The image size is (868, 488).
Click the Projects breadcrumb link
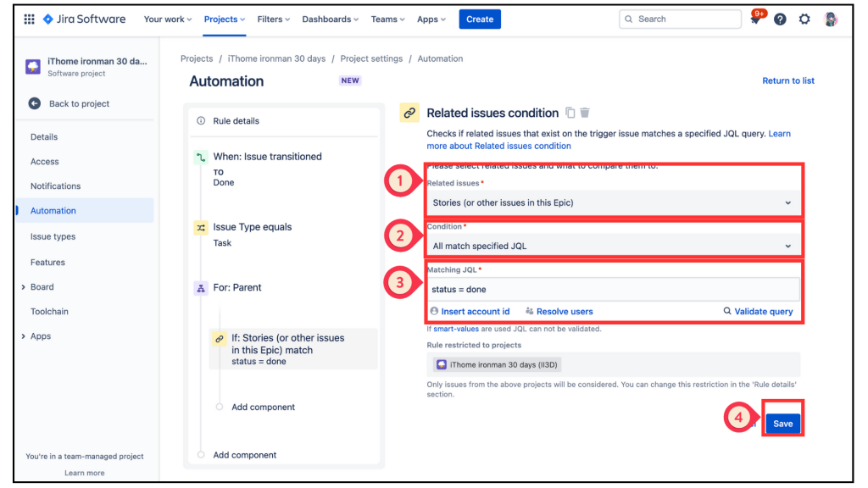(197, 58)
